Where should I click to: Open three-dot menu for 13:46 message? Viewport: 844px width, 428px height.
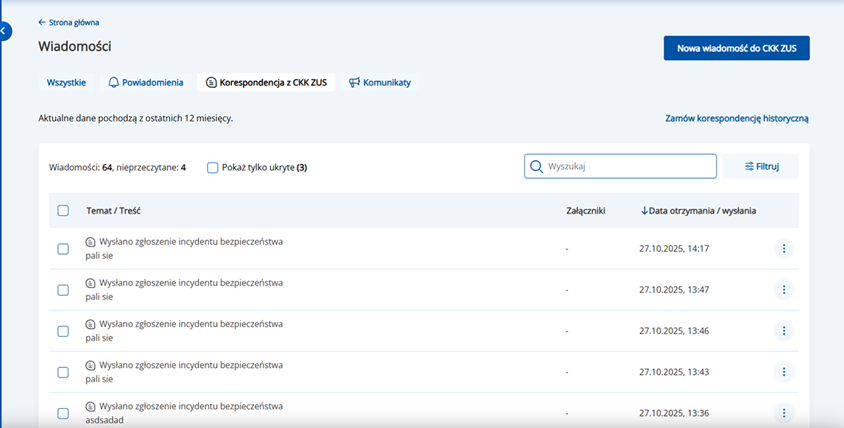(x=784, y=330)
